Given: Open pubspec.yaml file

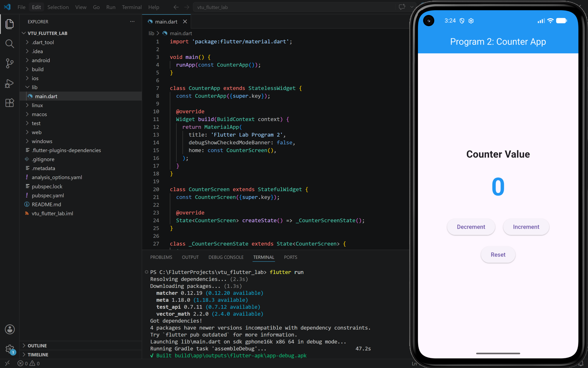Looking at the screenshot, I should pos(80,195).
